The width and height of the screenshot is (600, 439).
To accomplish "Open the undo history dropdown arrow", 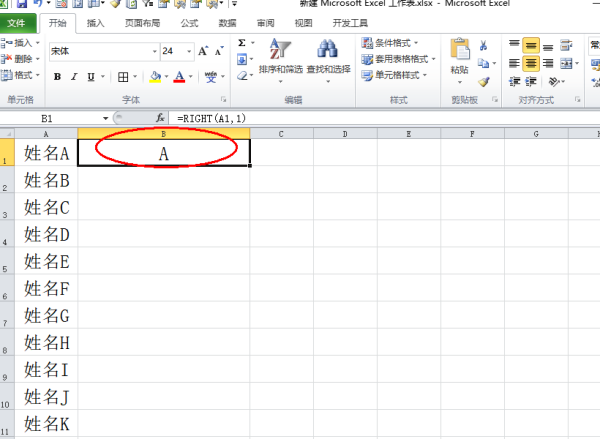I will pos(49,3).
